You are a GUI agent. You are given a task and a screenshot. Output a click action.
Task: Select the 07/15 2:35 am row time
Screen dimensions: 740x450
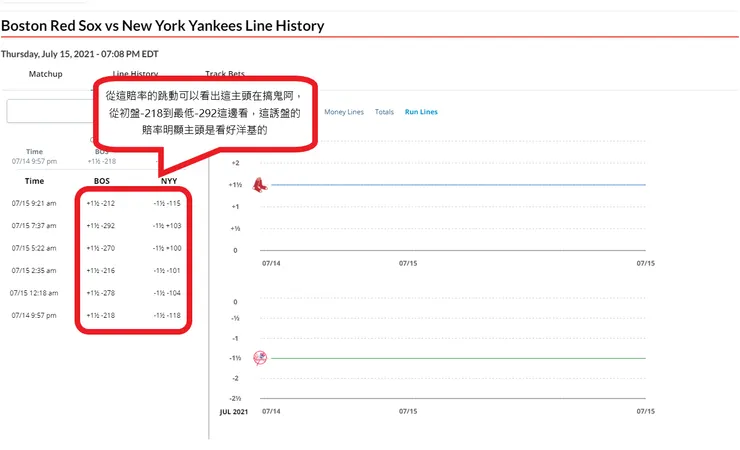[x=34, y=270]
